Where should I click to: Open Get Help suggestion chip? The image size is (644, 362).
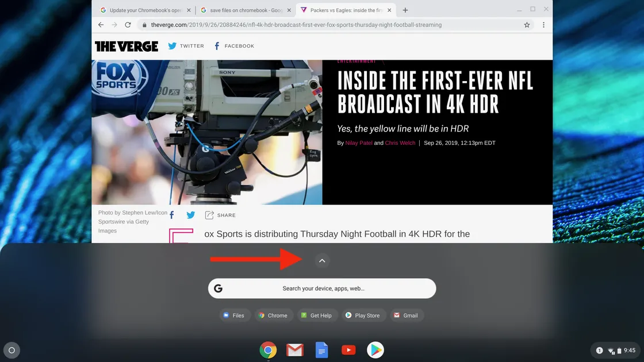tap(317, 315)
